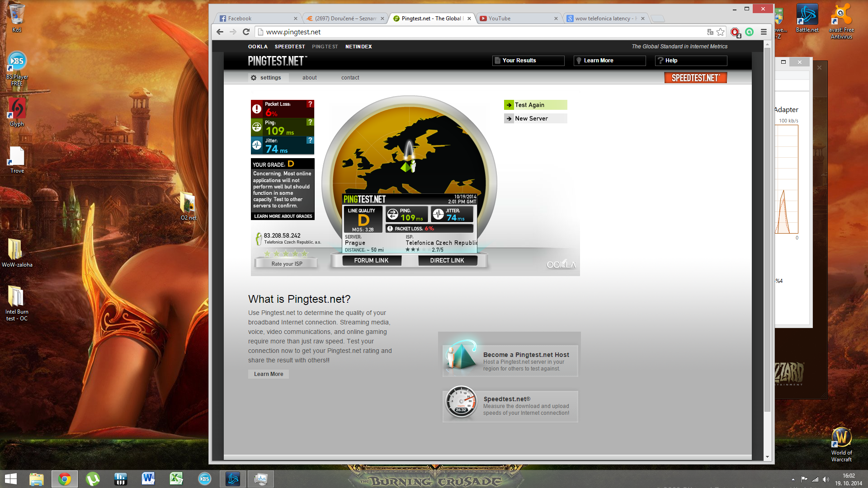
Task: Open Excel from taskbar
Action: 176,479
